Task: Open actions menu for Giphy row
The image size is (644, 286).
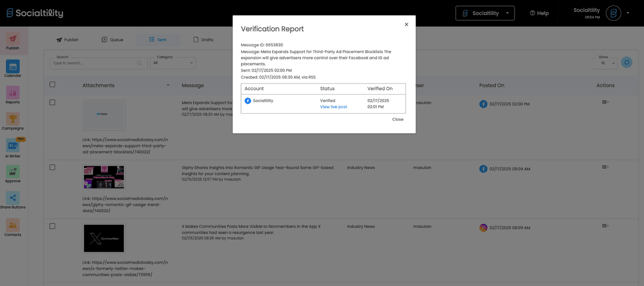Action: pos(605,167)
